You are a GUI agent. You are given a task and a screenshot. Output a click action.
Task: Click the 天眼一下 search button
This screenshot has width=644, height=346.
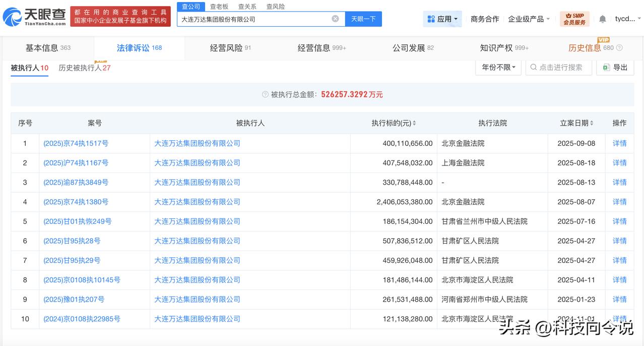[363, 19]
